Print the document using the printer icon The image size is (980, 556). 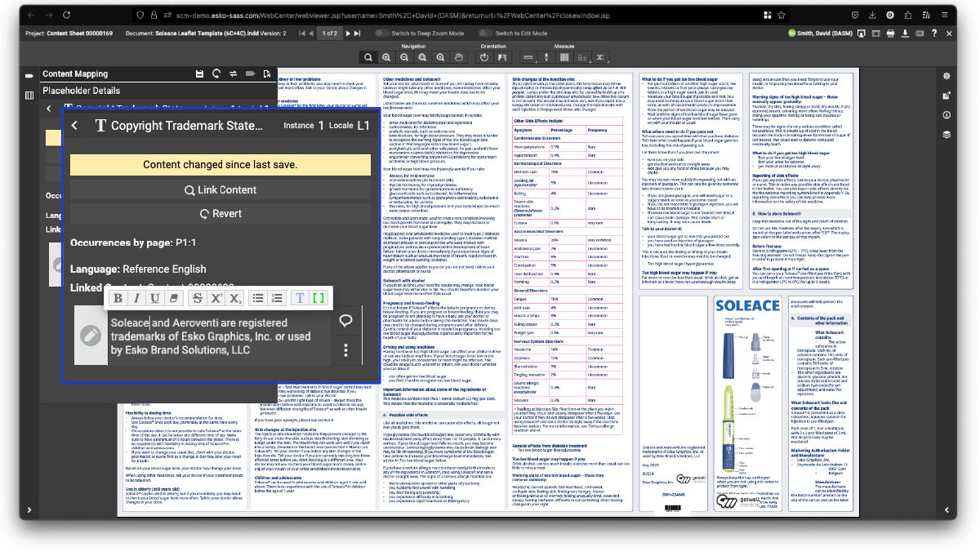[x=889, y=33]
